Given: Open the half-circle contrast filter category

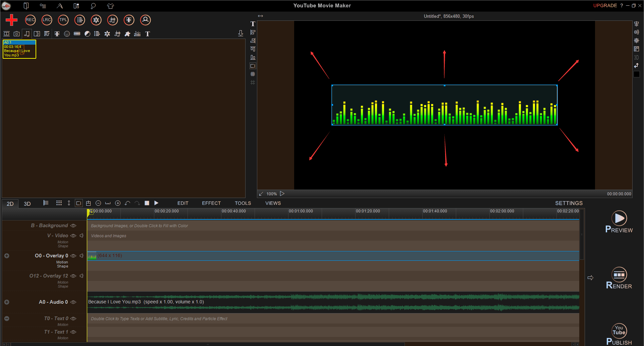Looking at the screenshot, I should tap(87, 34).
